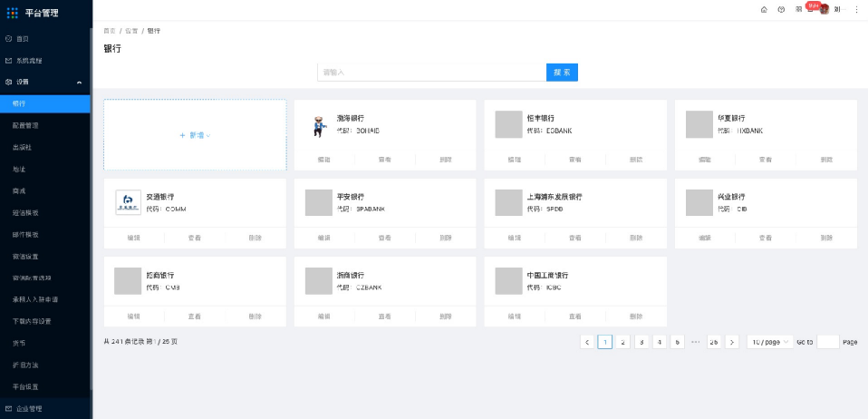Screen dimensions: 868x419
Task: Open the user avatar picture in header
Action: coord(825,9)
